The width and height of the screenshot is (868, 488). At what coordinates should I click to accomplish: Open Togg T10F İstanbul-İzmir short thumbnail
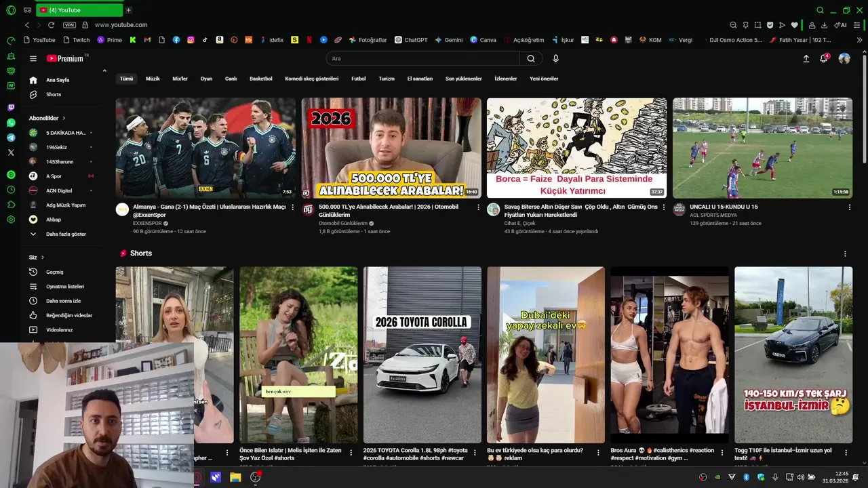tap(793, 354)
